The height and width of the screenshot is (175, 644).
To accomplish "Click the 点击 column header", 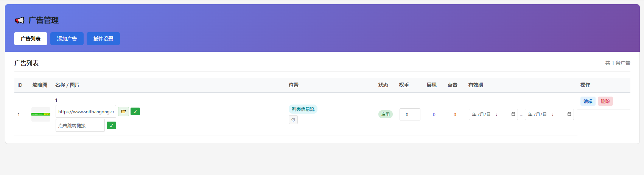I will coord(453,85).
